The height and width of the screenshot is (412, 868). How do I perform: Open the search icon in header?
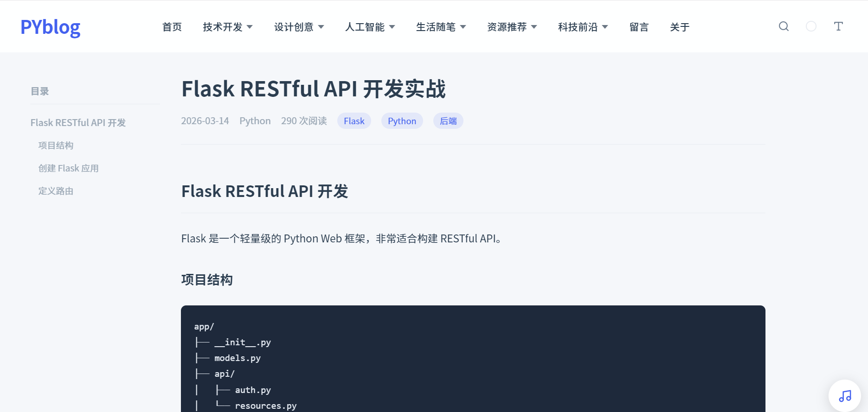[x=784, y=26]
